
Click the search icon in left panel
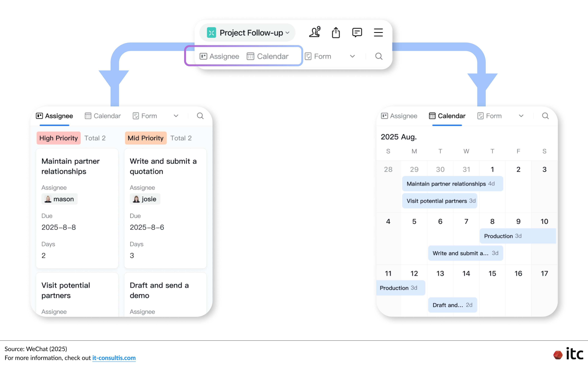(200, 116)
